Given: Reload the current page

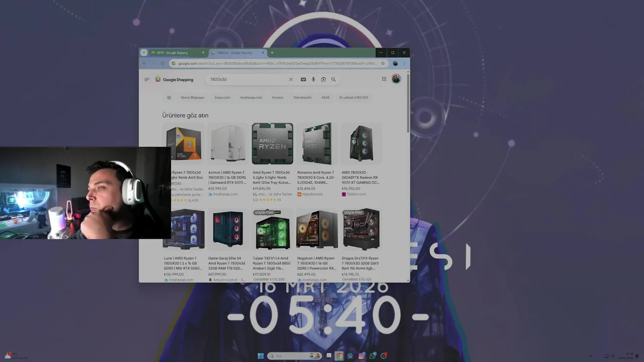Looking at the screenshot, I should 163,63.
